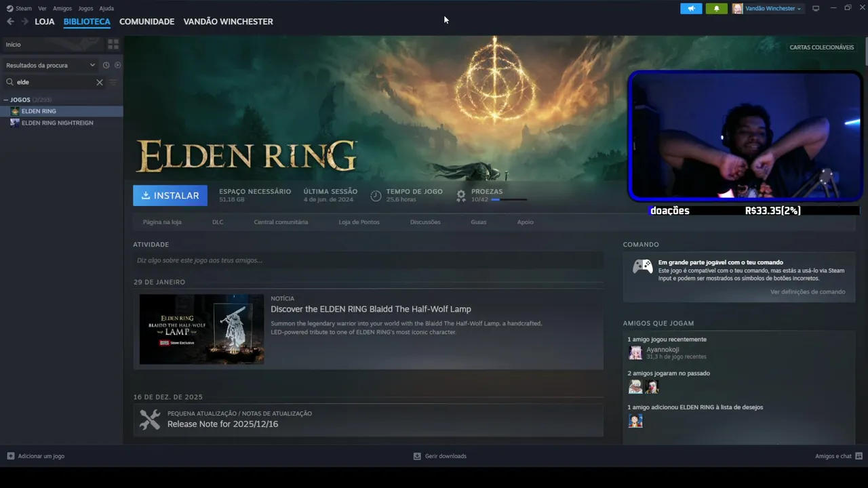Open Discover the ELDEN RING Blaidd Lamp headline

371,309
